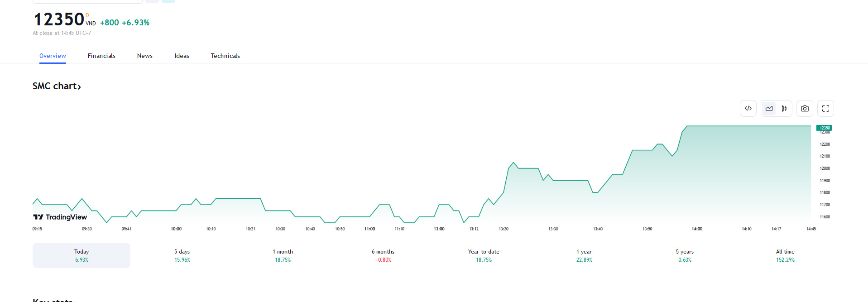The image size is (868, 302).
Task: Switch to candlestick chart view
Action: 784,109
